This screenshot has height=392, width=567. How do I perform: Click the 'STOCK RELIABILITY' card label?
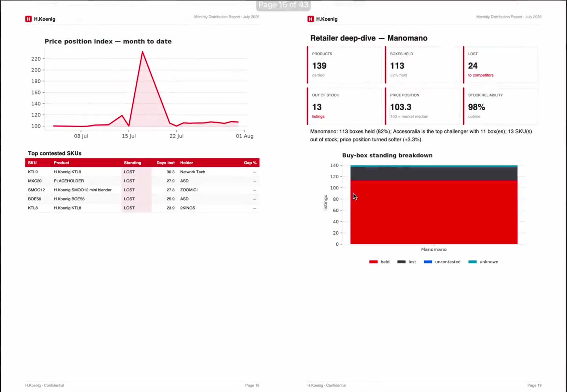pyautogui.click(x=485, y=95)
